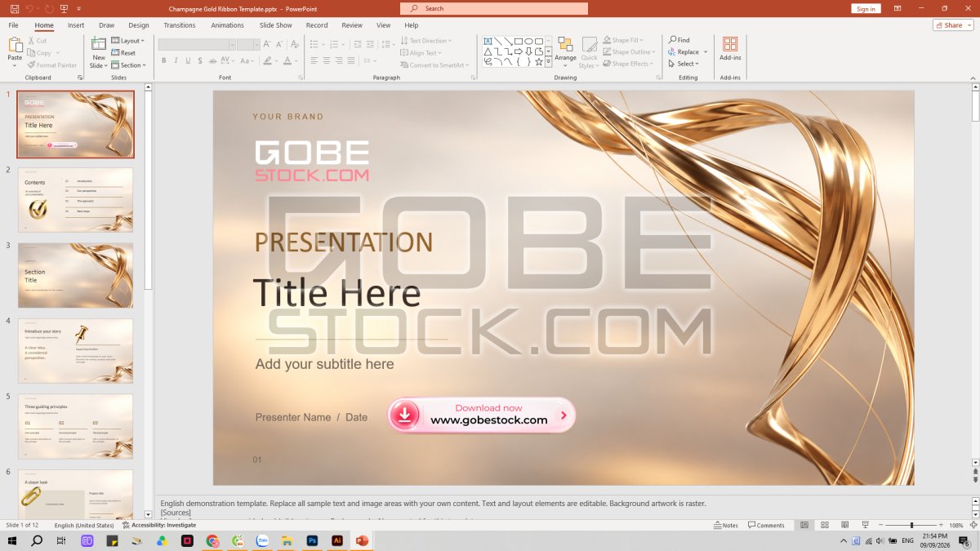Switch to Slide Sorter view
This screenshot has width=980, height=551.
coord(825,525)
